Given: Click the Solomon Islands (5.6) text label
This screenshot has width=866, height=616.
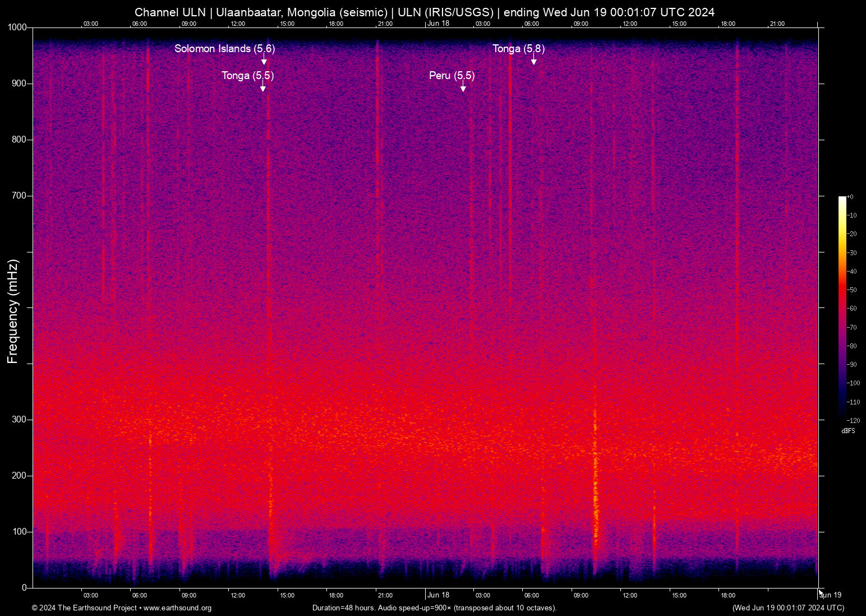Looking at the screenshot, I should (x=225, y=49).
